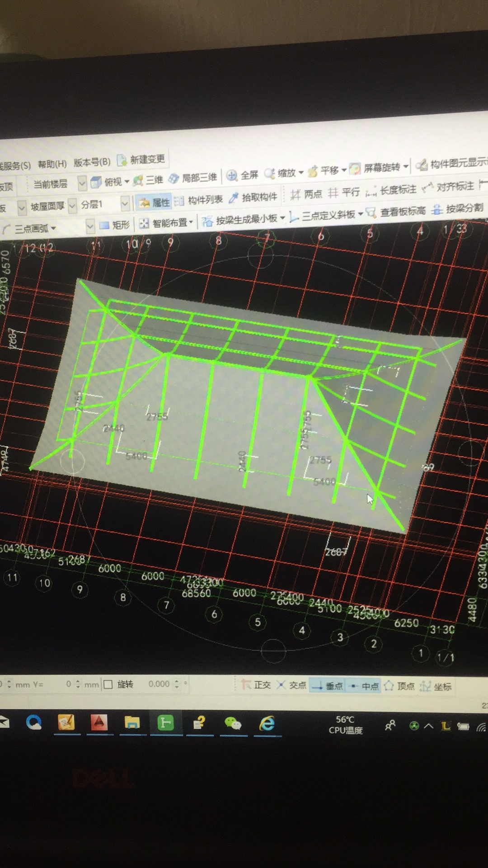Click the rotation angle 0.000 field
The width and height of the screenshot is (488, 868).
(x=159, y=684)
